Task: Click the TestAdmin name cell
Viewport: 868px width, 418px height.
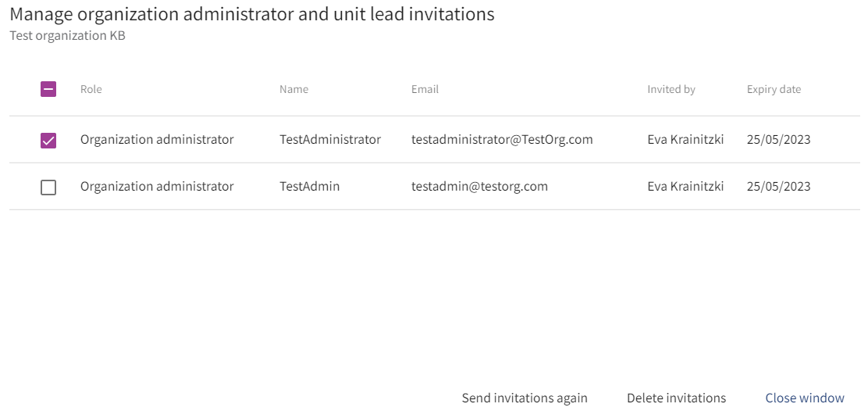Action: point(309,187)
